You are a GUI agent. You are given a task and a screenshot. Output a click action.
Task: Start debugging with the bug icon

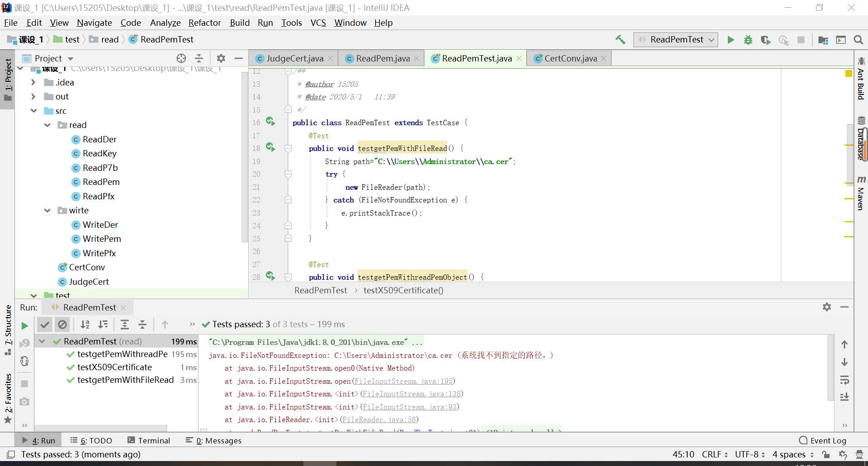click(x=748, y=40)
